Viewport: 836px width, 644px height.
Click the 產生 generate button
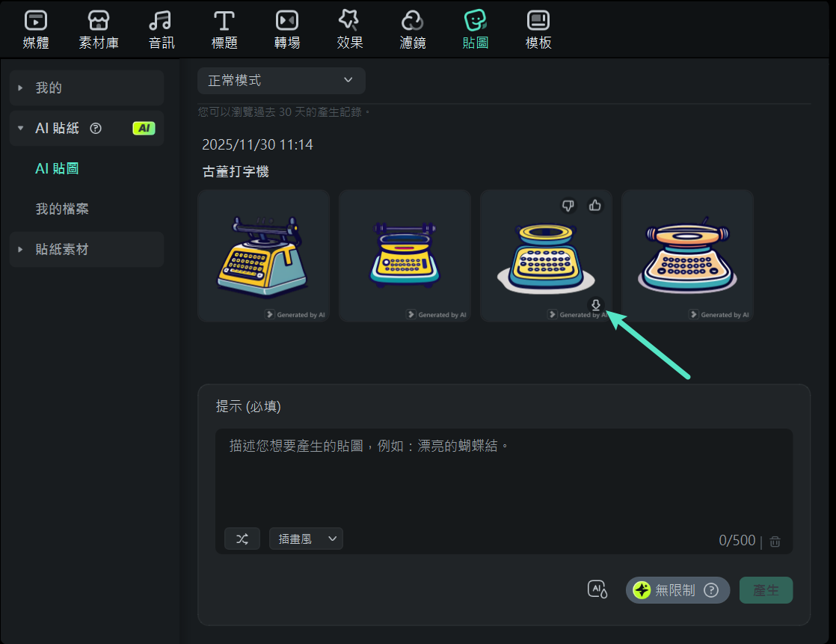coord(766,590)
